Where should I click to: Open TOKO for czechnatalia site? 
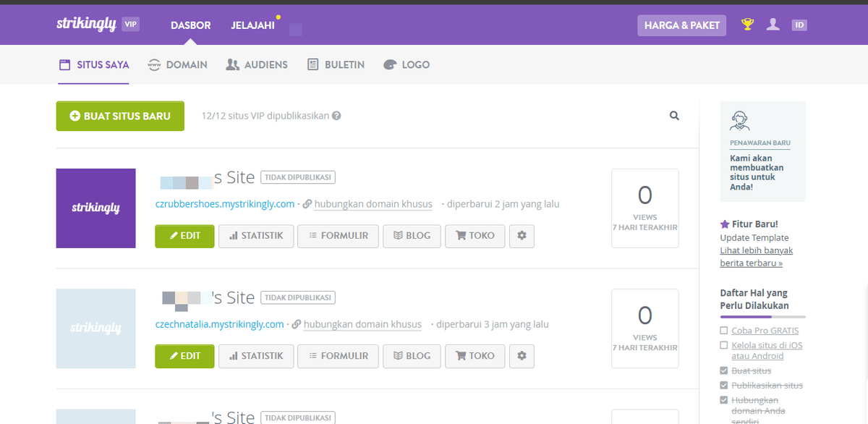coord(475,355)
